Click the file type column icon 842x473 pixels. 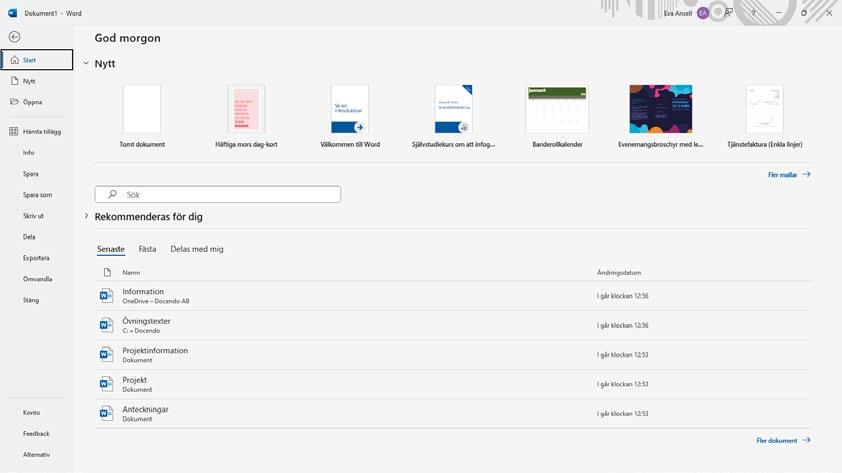coord(107,273)
